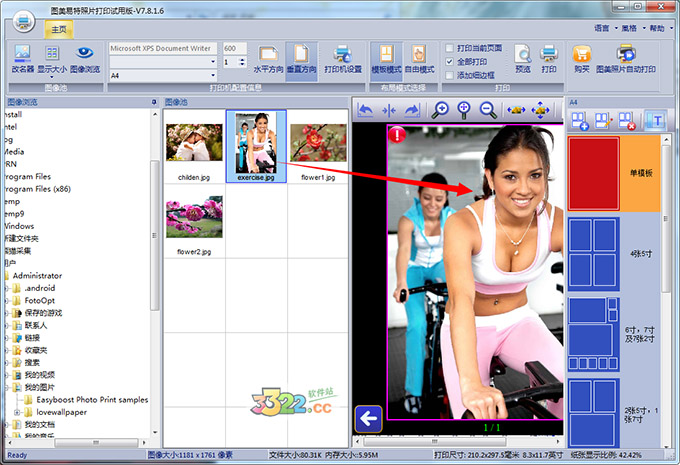
Task: Click the blue back arrow button
Action: tap(369, 418)
